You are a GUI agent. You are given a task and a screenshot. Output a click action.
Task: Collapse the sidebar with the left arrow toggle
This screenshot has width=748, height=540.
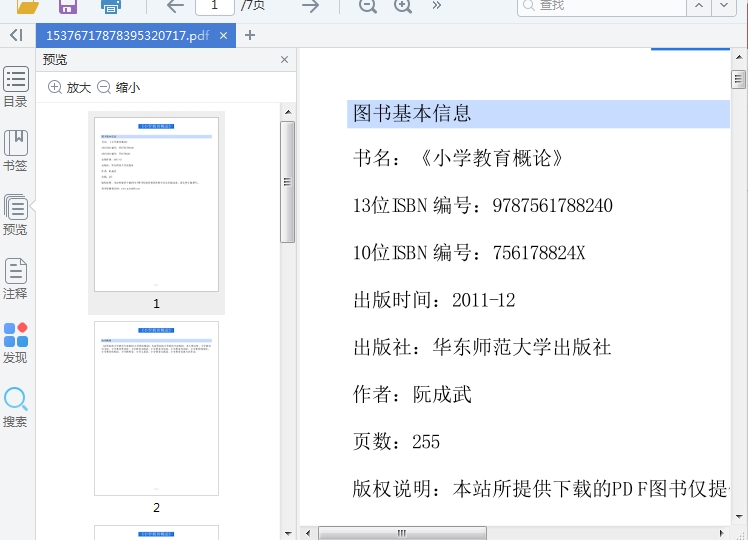16,35
